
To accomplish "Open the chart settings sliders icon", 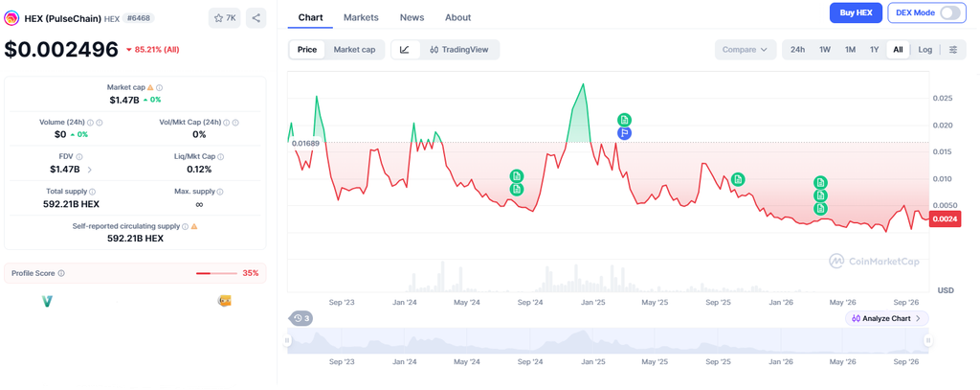I will pos(953,50).
